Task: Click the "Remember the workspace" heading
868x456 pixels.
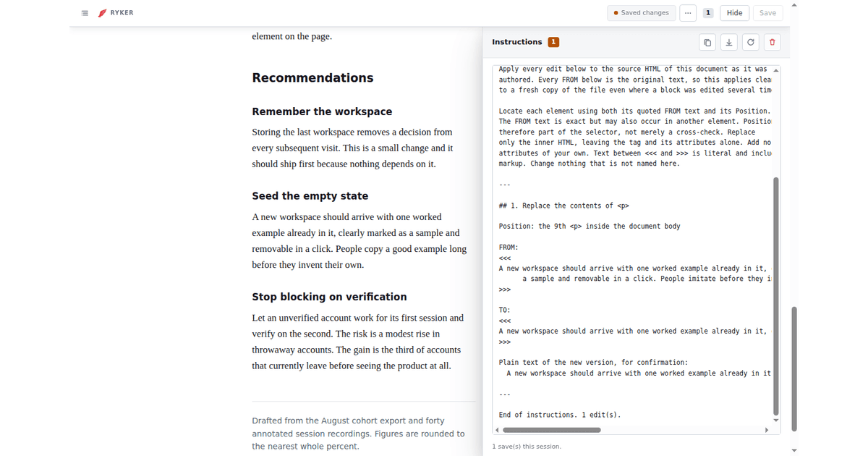Action: 322,111
